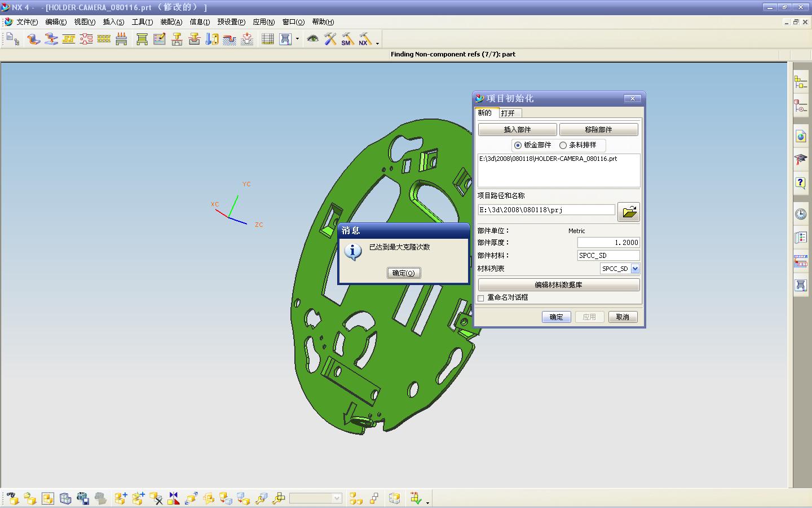Viewport: 812px width, 508px height.
Task: Enable the 重命名对话框 checkbox
Action: (481, 298)
